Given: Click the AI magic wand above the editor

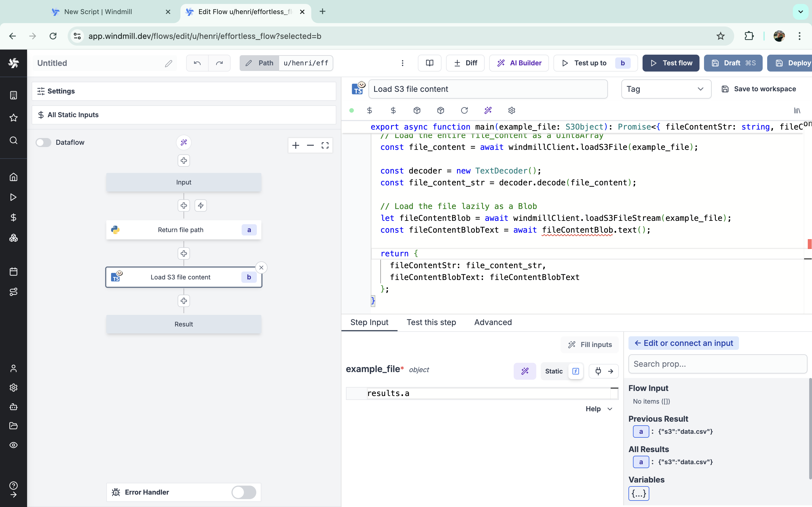Looking at the screenshot, I should (x=488, y=110).
